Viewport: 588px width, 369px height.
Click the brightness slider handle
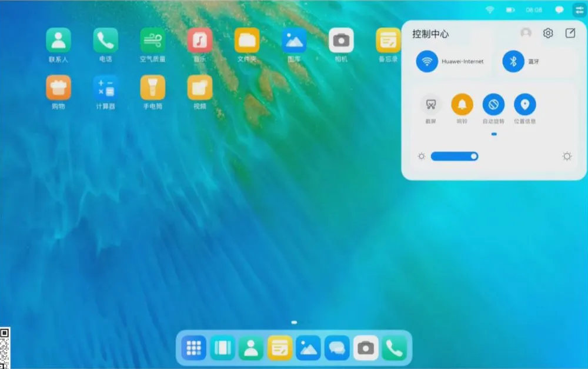coord(474,156)
